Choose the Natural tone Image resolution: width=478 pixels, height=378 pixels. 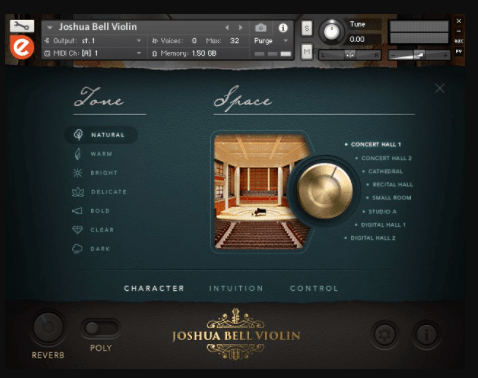pos(101,135)
